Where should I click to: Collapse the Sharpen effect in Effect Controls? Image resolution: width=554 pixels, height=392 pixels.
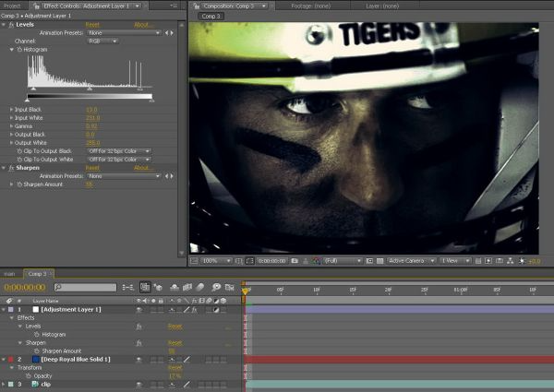point(4,168)
